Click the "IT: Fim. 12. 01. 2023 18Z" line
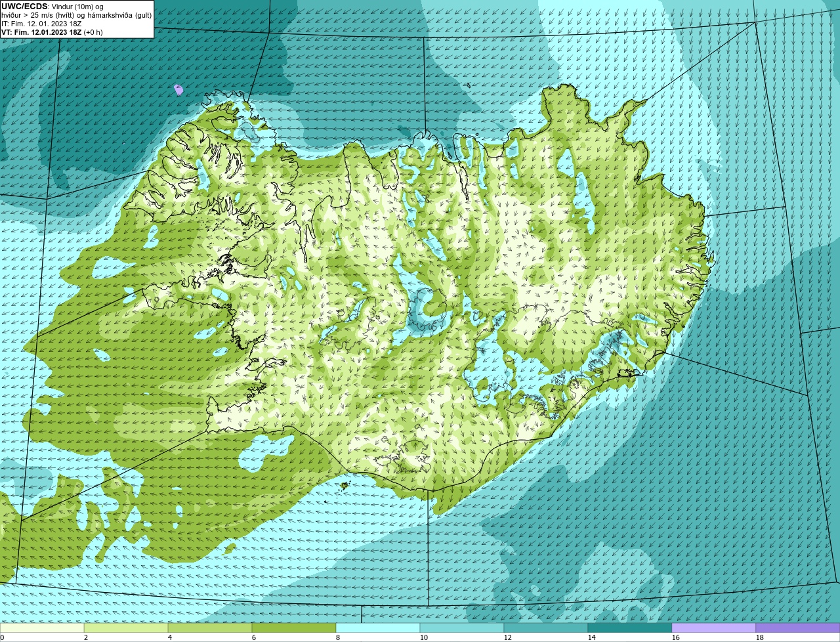The width and height of the screenshot is (840, 642). (42, 24)
